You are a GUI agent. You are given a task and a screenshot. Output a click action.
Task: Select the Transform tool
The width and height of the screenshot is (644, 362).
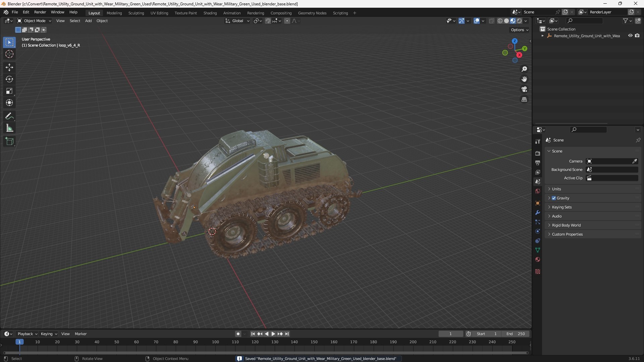[x=9, y=103]
